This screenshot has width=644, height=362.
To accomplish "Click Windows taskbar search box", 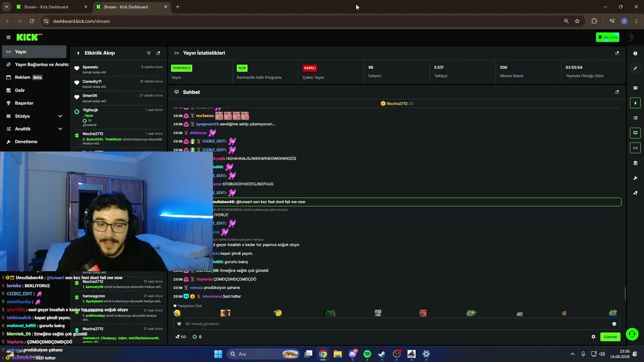I will click(x=264, y=354).
